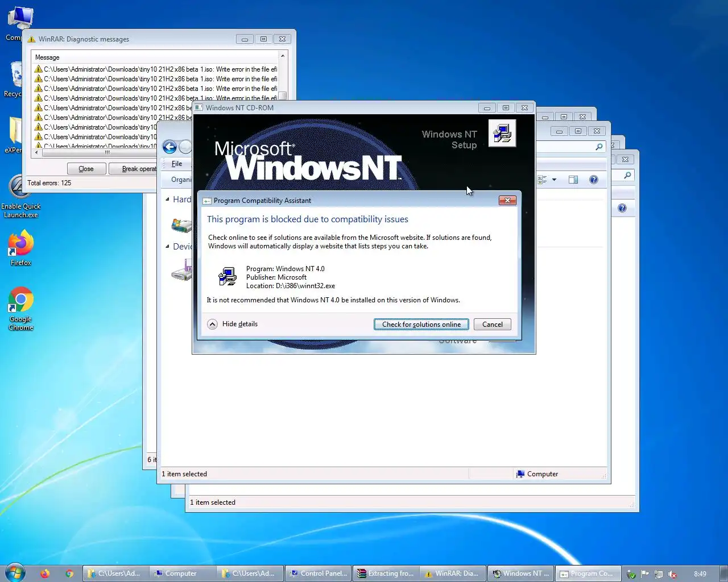
Task: Open the Windows Start menu orb
Action: 15,573
